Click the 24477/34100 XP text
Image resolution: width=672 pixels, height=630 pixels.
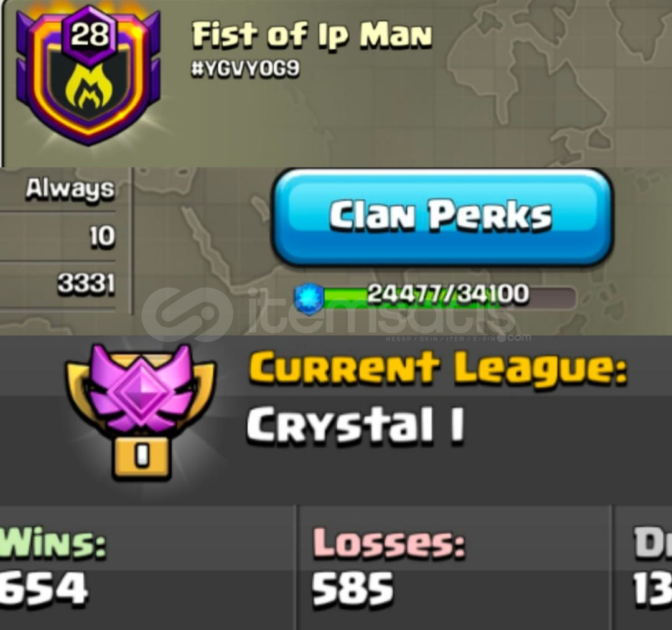point(448,294)
